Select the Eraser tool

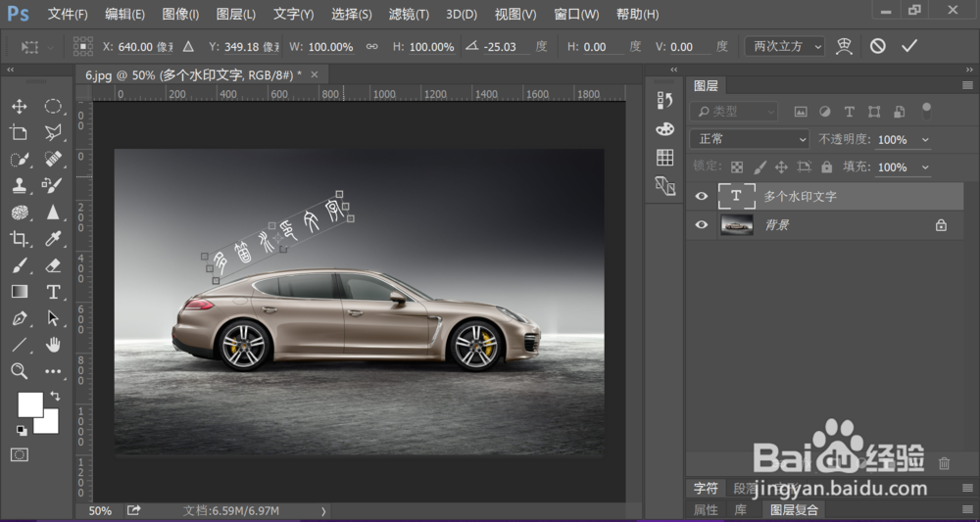pos(53,265)
